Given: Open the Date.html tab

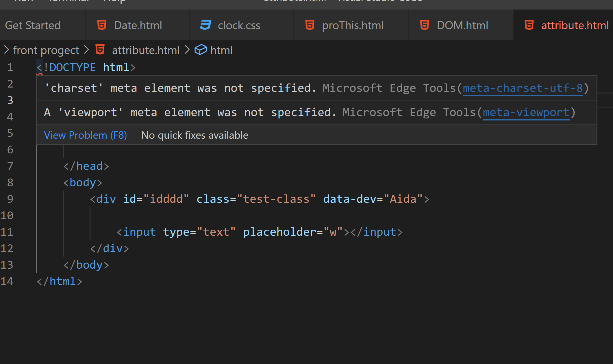Looking at the screenshot, I should [x=138, y=25].
